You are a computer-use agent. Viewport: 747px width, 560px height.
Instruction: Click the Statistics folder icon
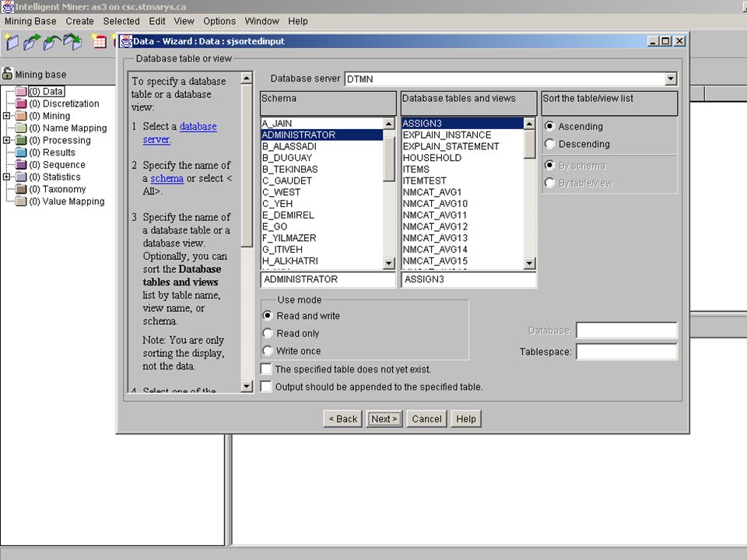[21, 177]
